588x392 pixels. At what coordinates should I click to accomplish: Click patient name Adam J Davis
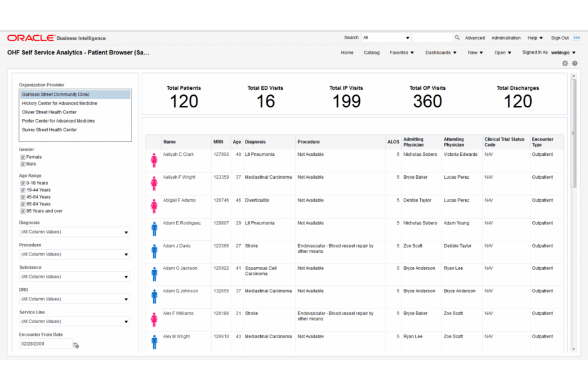176,246
